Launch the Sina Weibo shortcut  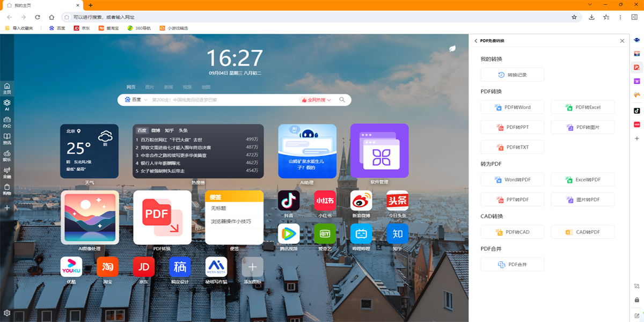tap(361, 201)
